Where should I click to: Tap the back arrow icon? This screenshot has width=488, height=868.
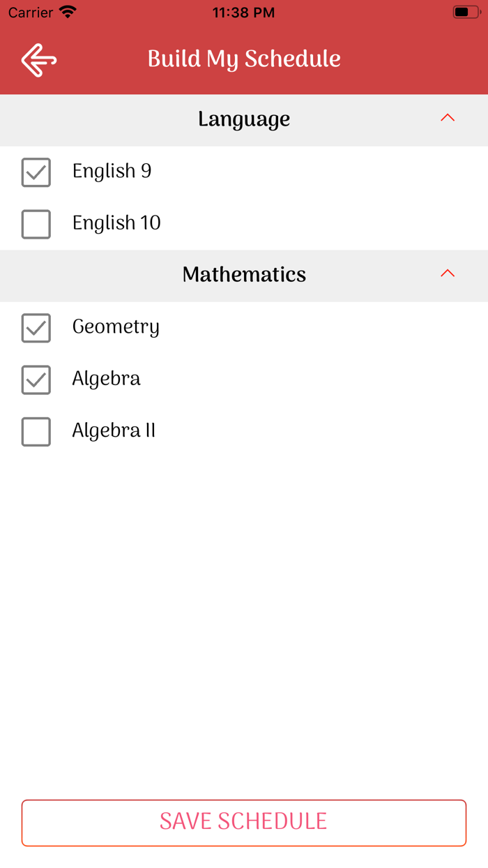click(39, 60)
